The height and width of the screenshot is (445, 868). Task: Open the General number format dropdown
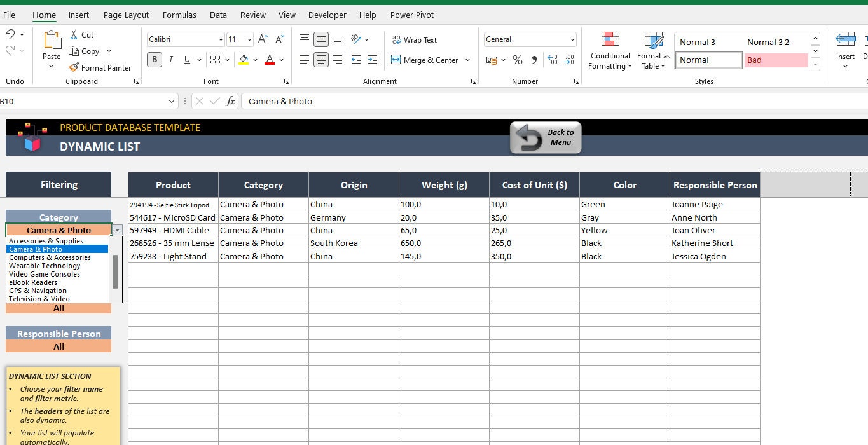[571, 39]
